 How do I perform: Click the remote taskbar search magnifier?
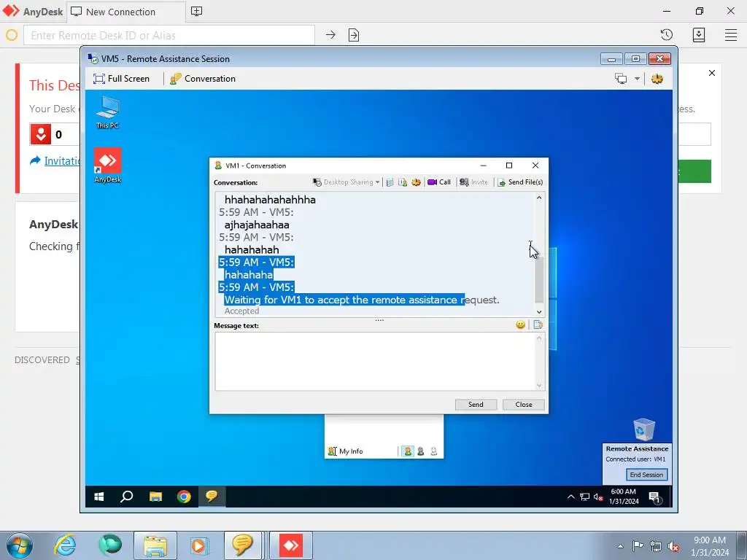coord(127,497)
